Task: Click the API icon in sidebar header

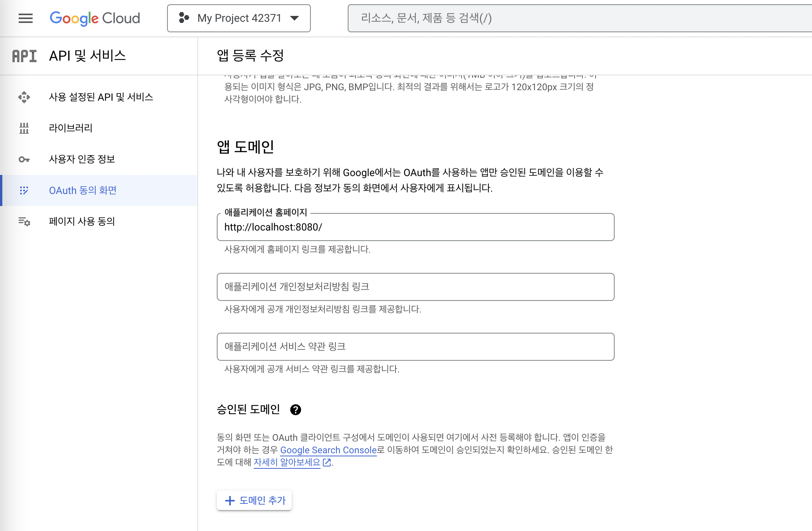Action: (x=24, y=56)
